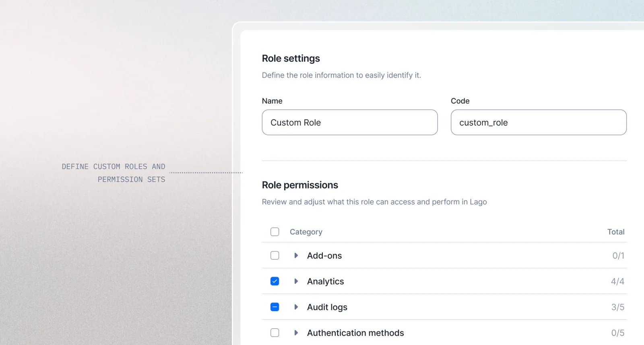This screenshot has height=345, width=644.
Task: Expand the Add-ons category arrow
Action: point(296,255)
